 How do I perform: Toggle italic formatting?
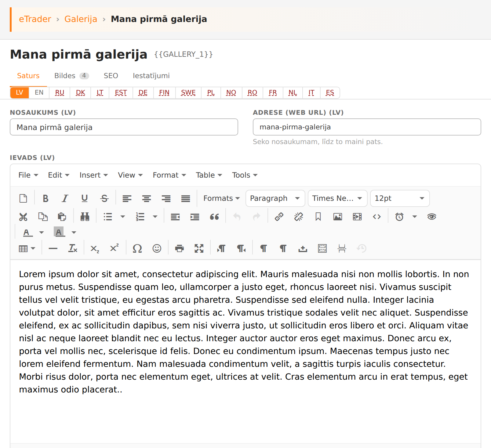pos(65,198)
